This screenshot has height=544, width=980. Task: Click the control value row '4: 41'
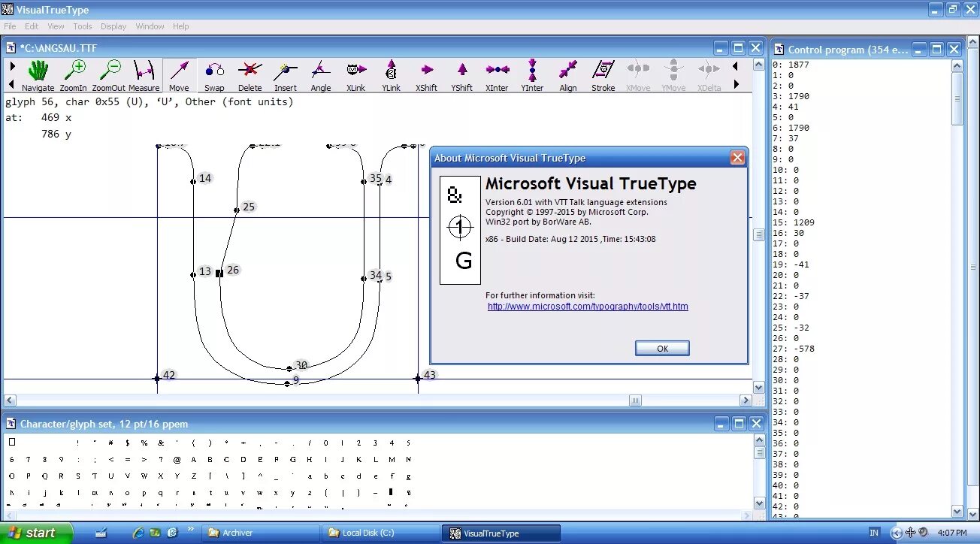(x=785, y=107)
